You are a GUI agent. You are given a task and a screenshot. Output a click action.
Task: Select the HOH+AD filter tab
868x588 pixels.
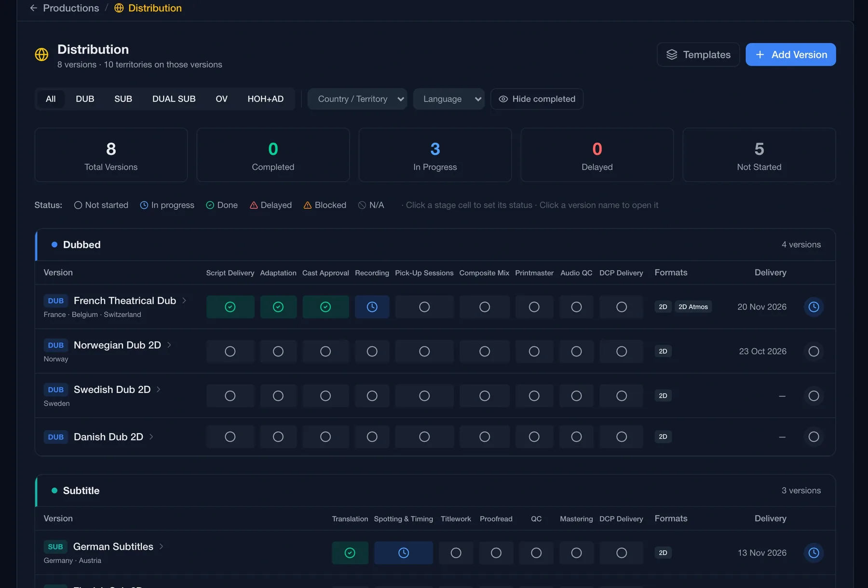[266, 99]
